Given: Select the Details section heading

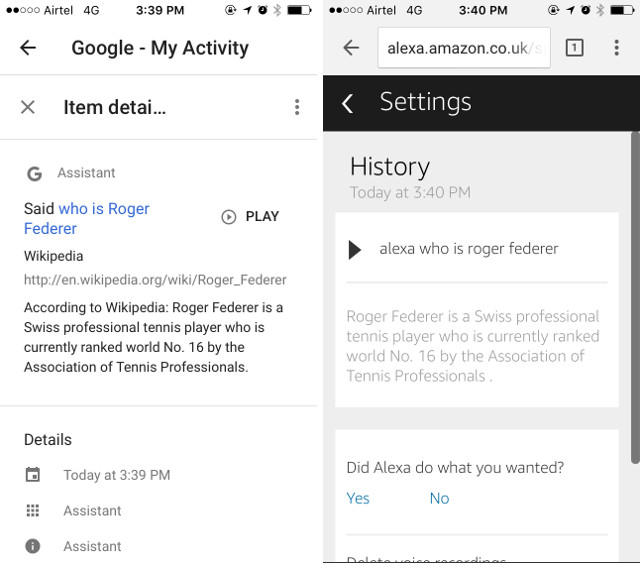Looking at the screenshot, I should (48, 440).
